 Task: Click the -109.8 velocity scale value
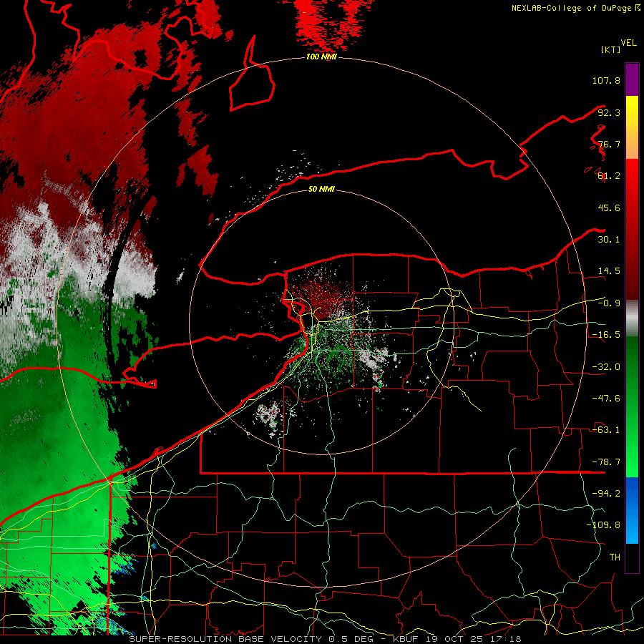[x=603, y=525]
